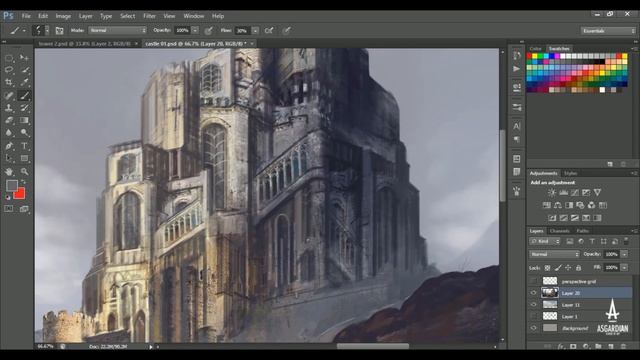Show the perspective grid layer
This screenshot has width=640, height=360.
click(533, 281)
